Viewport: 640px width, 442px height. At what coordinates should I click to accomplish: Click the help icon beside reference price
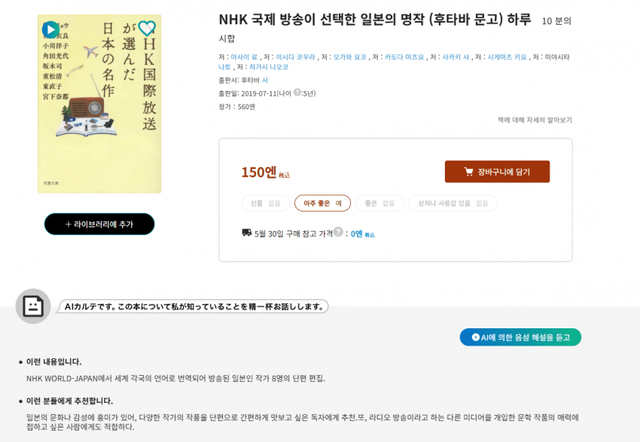click(338, 233)
